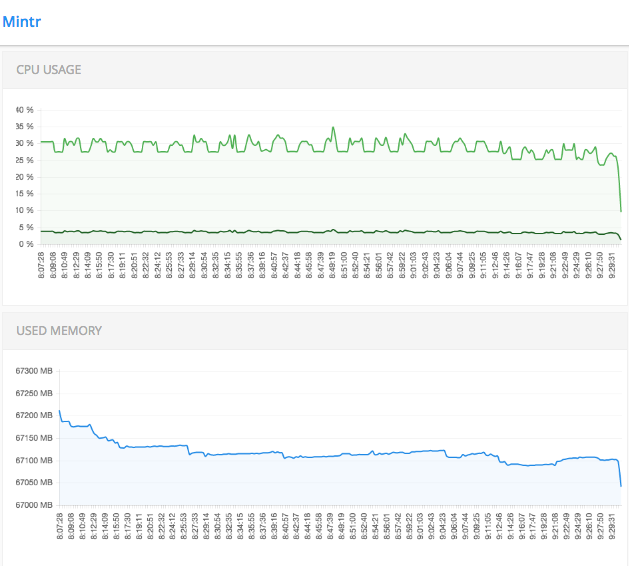Select the CPU USAGE panel heading
This screenshot has height=566, width=629.
[49, 70]
